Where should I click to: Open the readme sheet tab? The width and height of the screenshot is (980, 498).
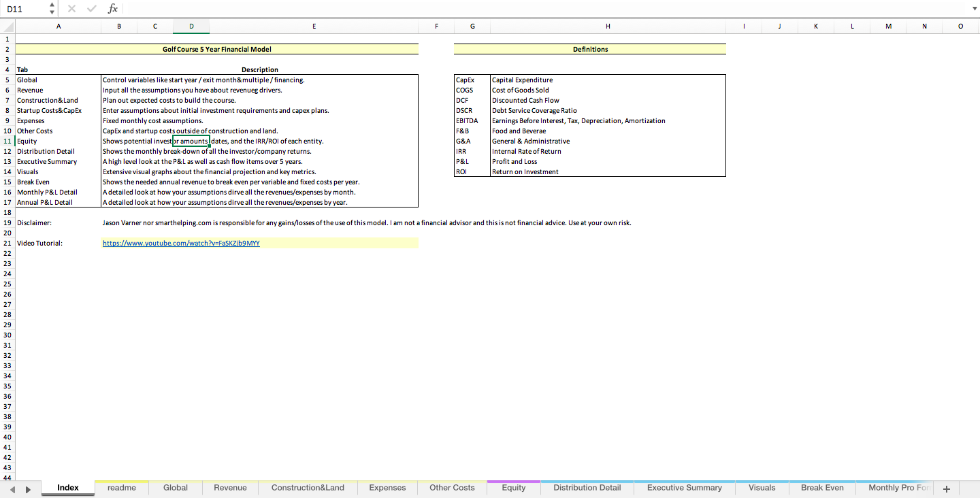[120, 488]
